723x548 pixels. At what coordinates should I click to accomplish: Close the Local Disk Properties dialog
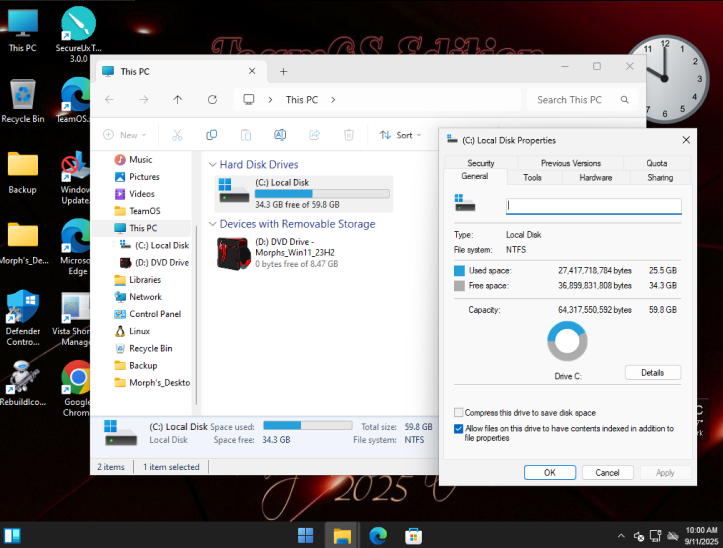click(686, 140)
